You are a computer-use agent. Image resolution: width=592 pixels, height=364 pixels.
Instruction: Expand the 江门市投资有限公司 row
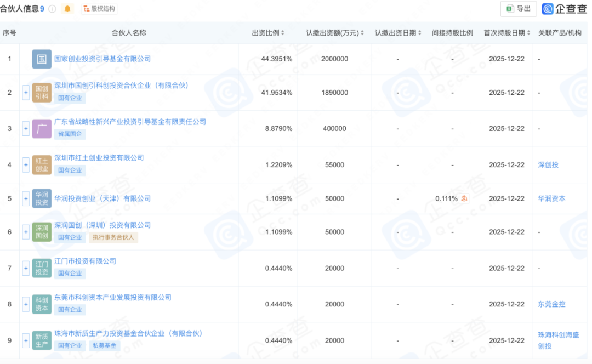pyautogui.click(x=26, y=268)
